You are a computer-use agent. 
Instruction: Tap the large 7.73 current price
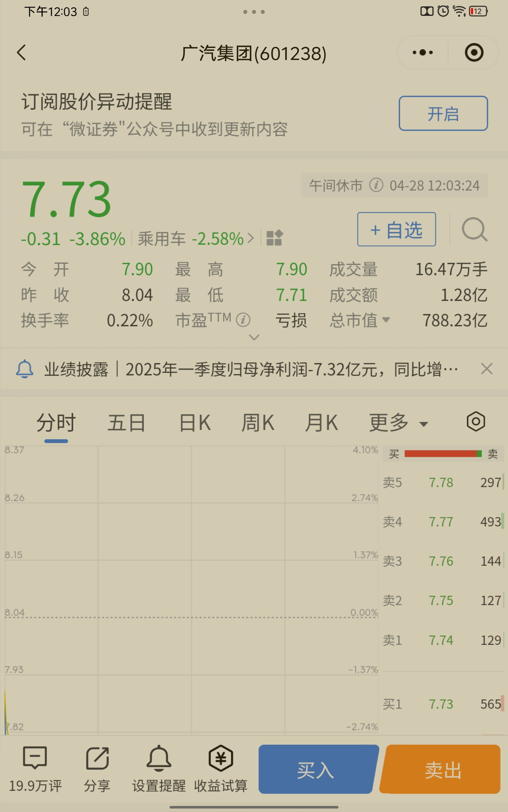[x=66, y=199]
